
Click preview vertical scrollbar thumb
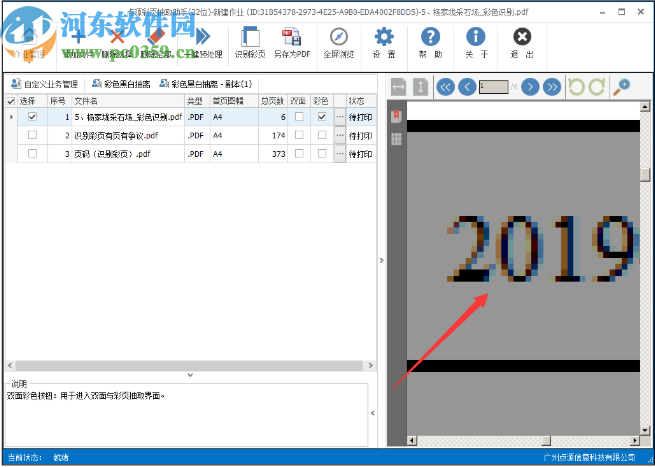(646, 175)
